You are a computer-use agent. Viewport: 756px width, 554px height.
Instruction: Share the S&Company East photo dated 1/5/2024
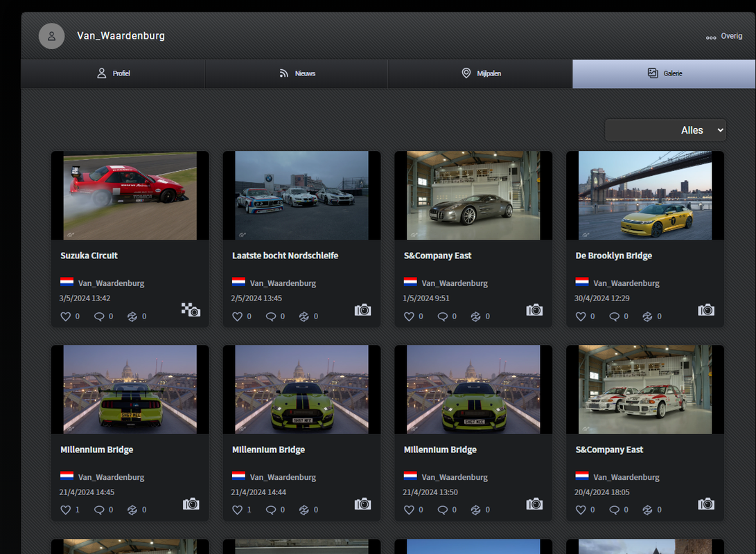(475, 316)
